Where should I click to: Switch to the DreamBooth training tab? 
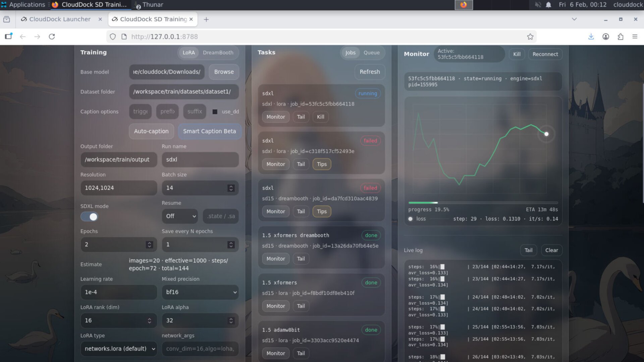click(x=218, y=53)
